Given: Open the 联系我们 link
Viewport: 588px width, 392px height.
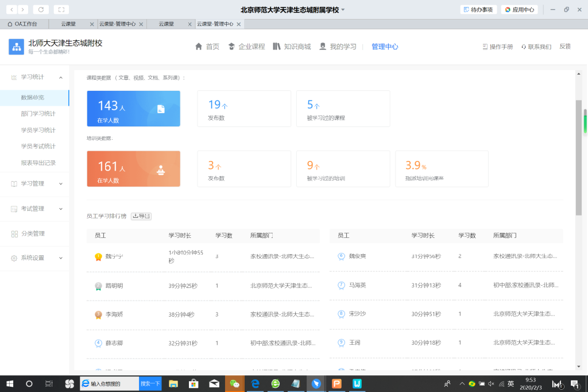Looking at the screenshot, I should tap(536, 47).
